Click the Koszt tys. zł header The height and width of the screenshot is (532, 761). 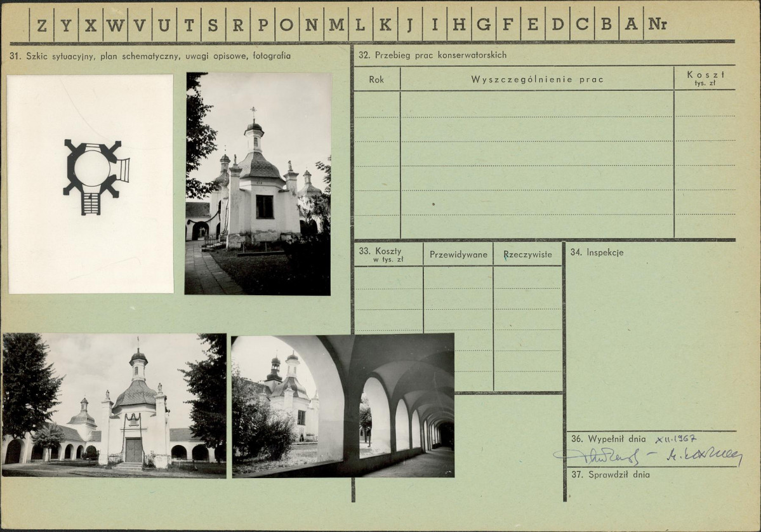point(705,79)
